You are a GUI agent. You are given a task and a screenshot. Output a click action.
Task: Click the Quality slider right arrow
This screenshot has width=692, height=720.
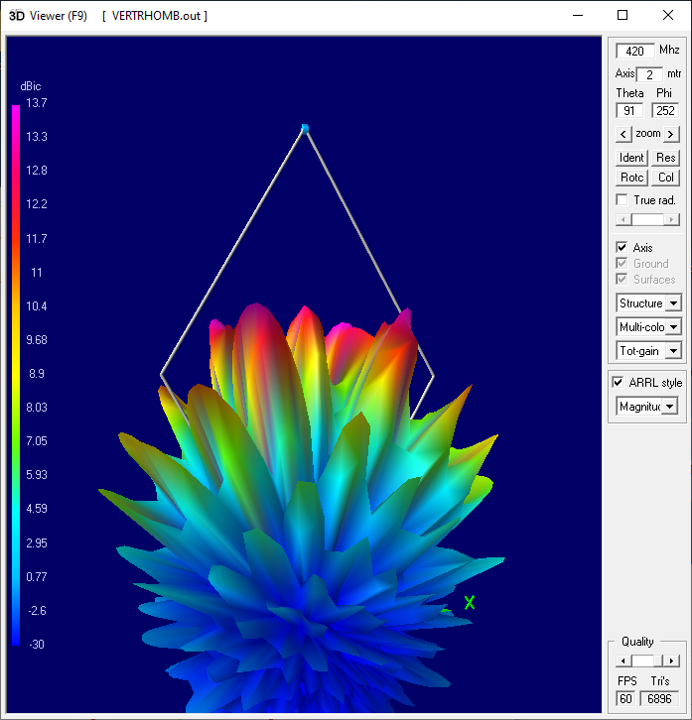click(671, 661)
